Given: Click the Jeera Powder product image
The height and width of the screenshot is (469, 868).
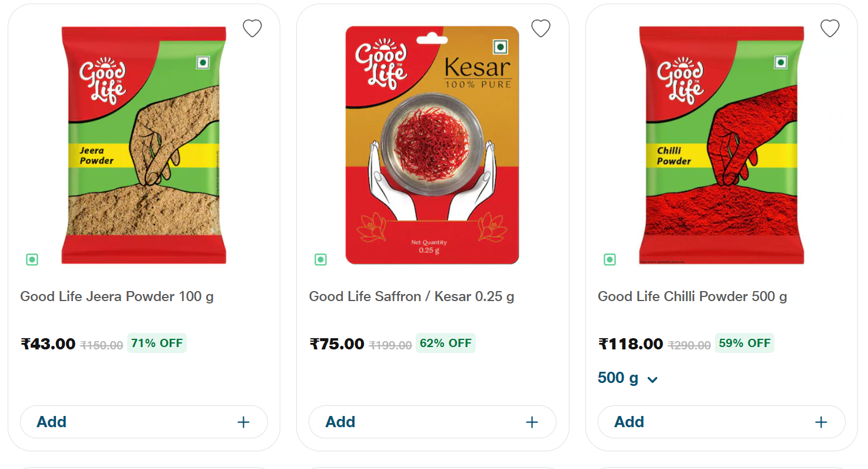Looking at the screenshot, I should (x=144, y=145).
